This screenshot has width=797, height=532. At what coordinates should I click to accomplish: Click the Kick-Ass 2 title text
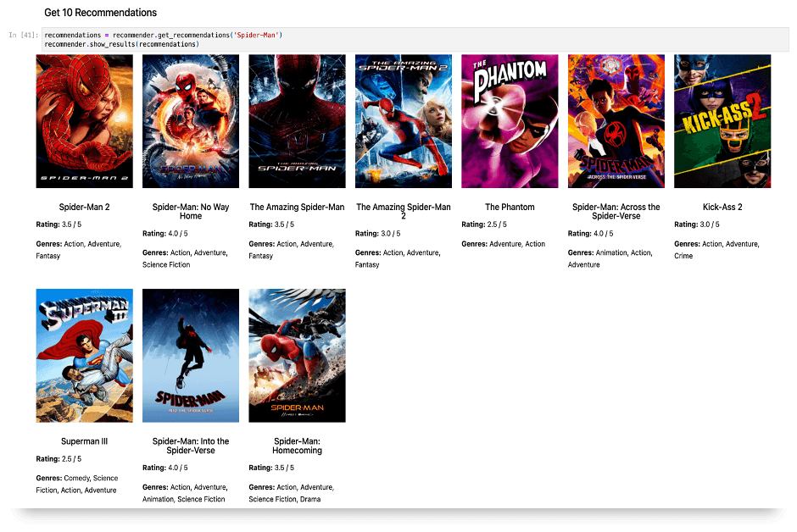(x=722, y=207)
